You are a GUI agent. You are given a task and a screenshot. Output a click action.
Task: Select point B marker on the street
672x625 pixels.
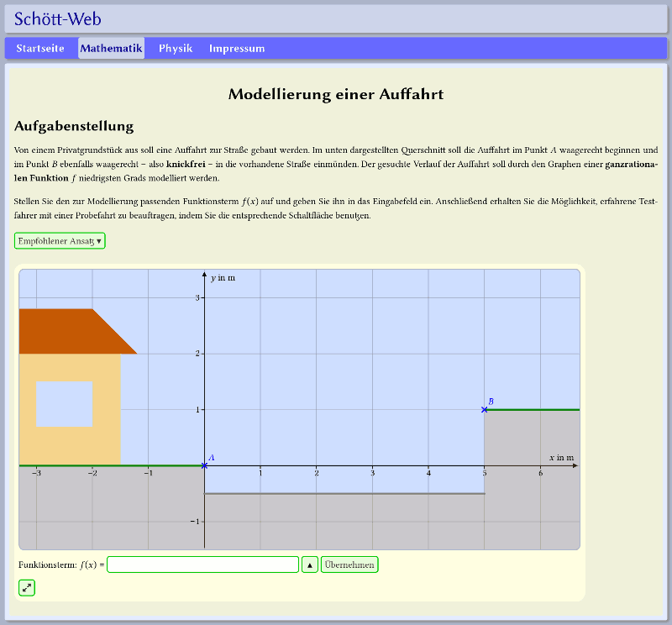click(485, 409)
